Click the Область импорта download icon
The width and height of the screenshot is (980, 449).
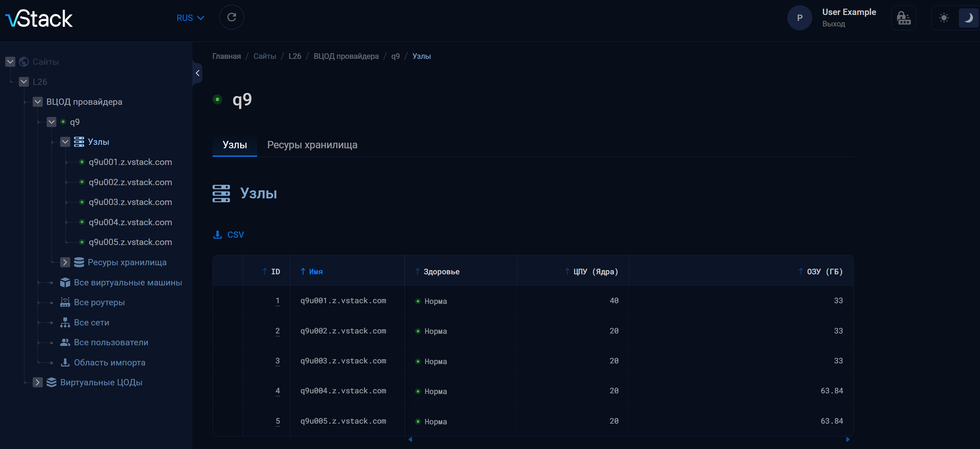(65, 362)
